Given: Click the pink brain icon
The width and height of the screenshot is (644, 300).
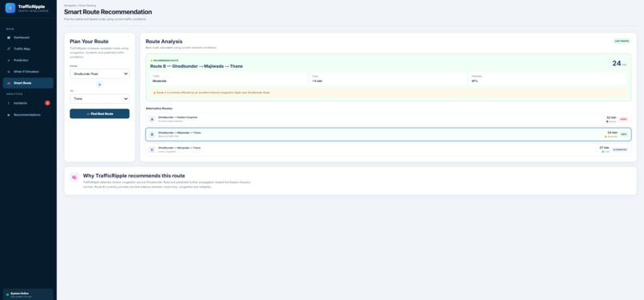Looking at the screenshot, I should tap(74, 177).
